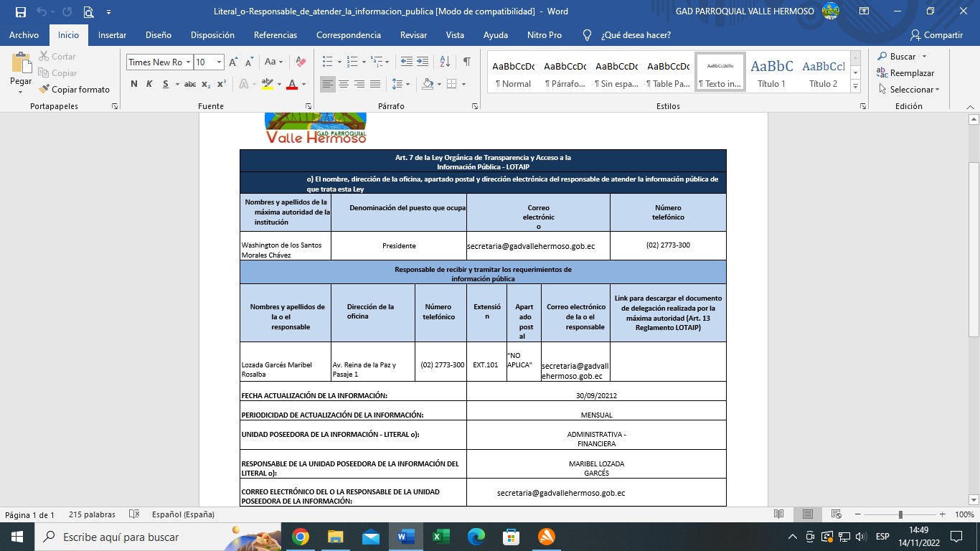Clear all formatting with eraser icon
This screenshot has width=980, height=551.
[301, 62]
